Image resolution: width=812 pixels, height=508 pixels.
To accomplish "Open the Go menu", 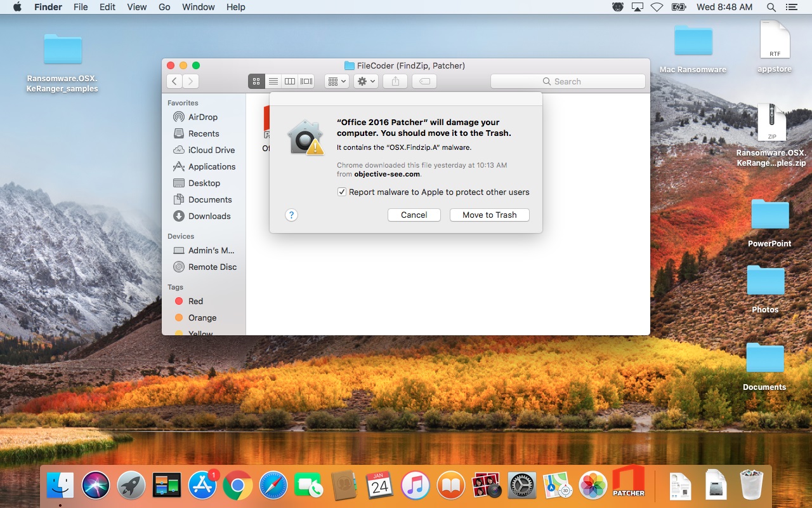I will point(164,7).
